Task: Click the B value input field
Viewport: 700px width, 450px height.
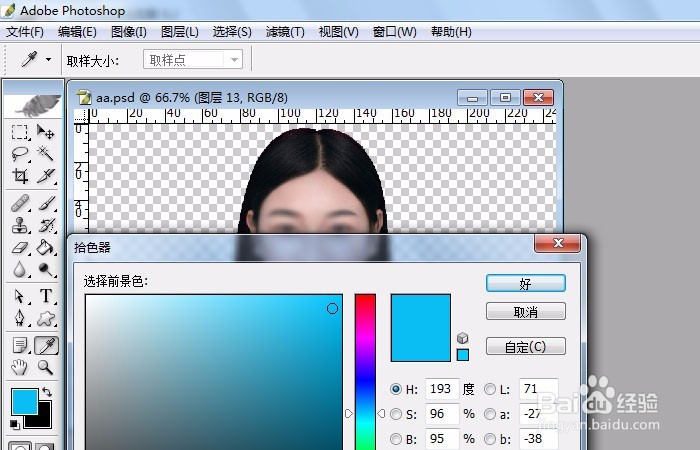Action: pos(442,439)
